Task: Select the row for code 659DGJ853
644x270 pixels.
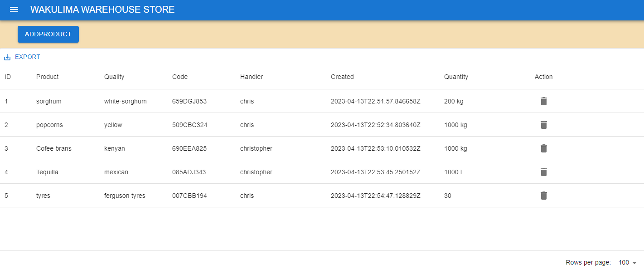Action: 189,101
